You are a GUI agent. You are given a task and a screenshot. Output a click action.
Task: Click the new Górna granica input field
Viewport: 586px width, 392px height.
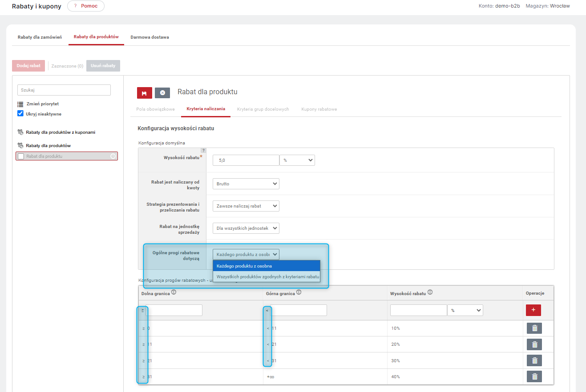click(x=299, y=310)
